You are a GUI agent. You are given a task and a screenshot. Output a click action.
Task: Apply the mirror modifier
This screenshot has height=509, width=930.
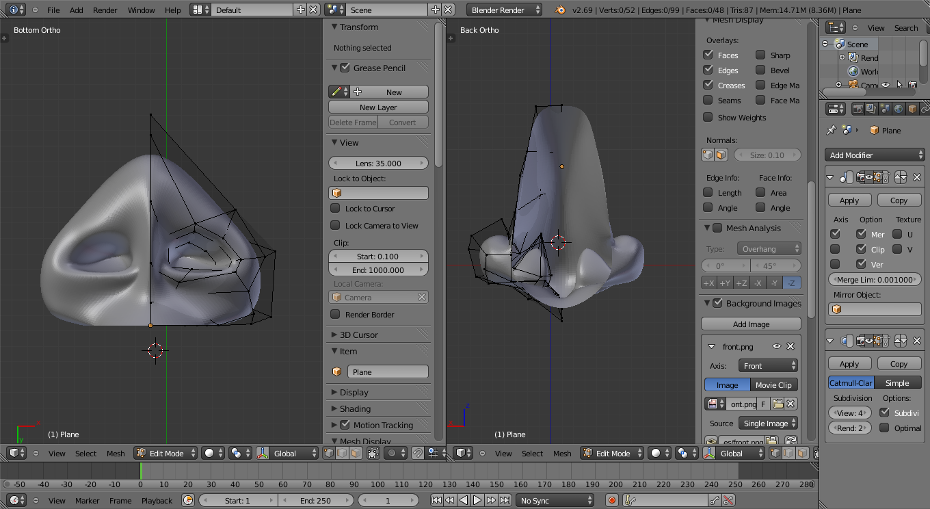click(849, 201)
